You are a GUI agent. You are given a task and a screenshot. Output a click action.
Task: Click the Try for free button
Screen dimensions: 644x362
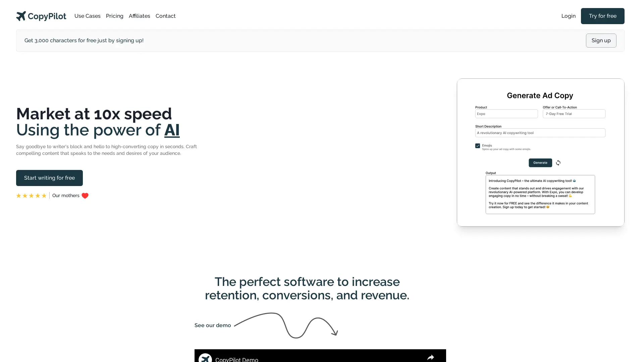[x=602, y=16]
